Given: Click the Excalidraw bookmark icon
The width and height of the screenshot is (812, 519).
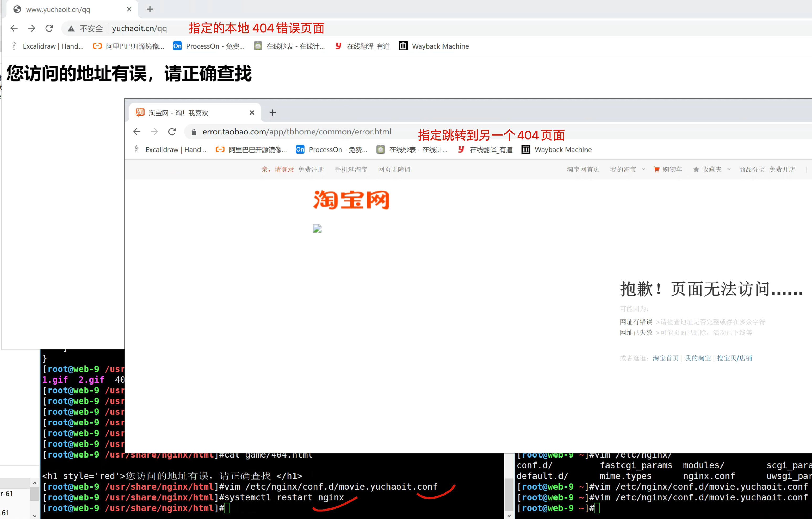Looking at the screenshot, I should 14,46.
